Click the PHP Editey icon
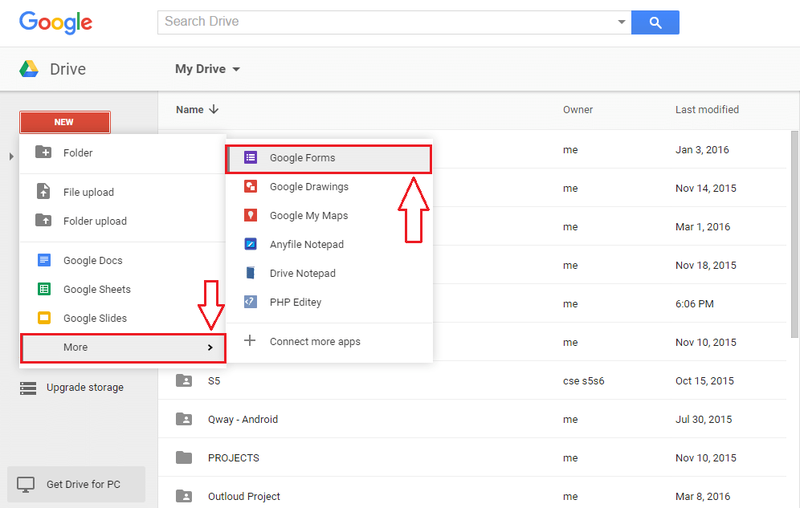The width and height of the screenshot is (800, 508). [x=251, y=301]
